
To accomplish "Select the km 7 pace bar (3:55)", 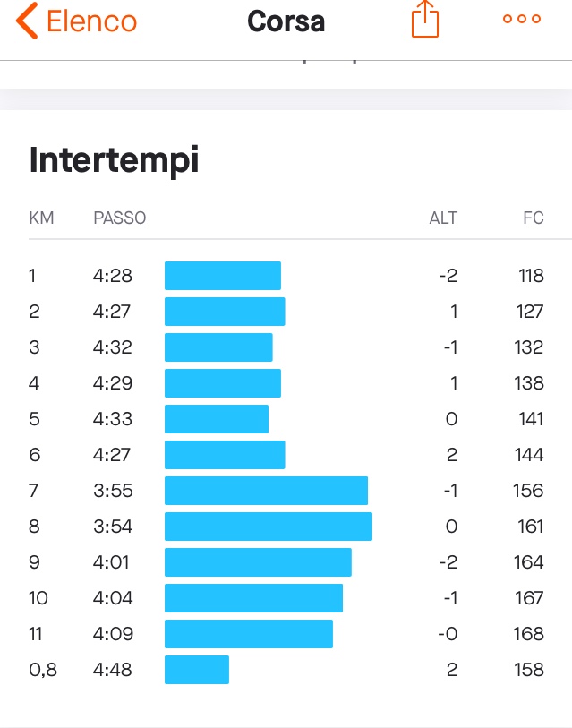I will (x=267, y=491).
